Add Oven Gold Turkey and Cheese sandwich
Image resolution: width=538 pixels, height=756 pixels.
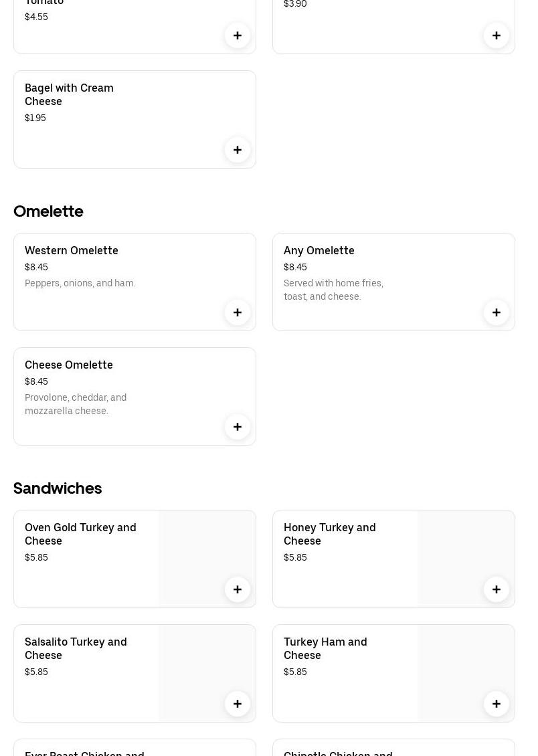(238, 589)
